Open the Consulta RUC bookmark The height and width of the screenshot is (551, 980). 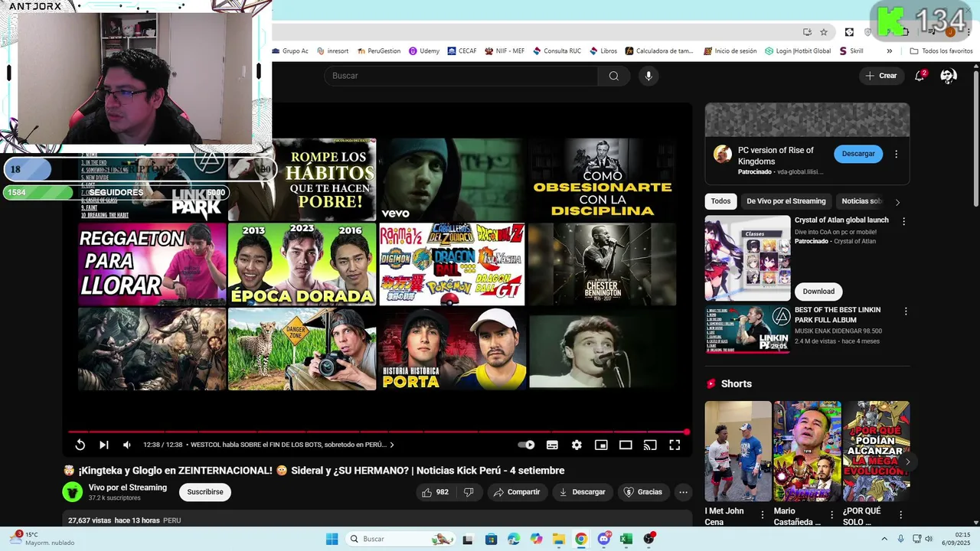click(x=556, y=51)
